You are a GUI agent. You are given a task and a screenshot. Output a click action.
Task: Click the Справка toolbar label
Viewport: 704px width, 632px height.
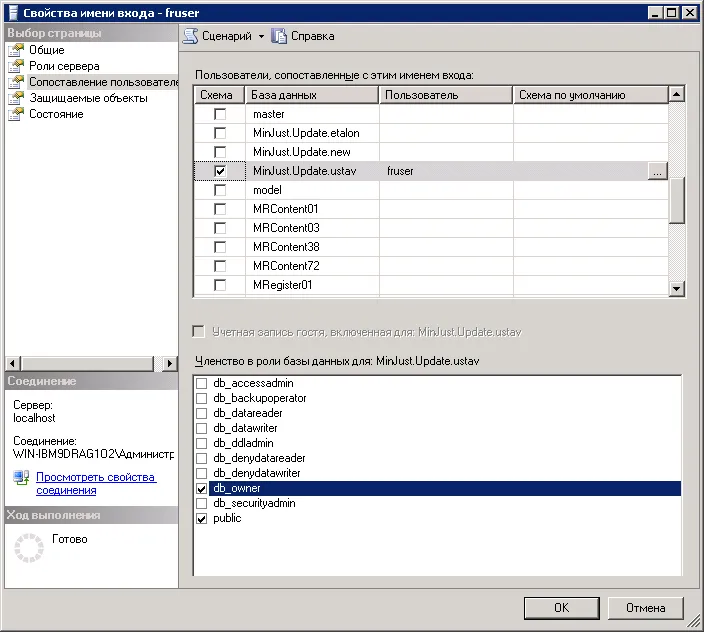coord(312,36)
